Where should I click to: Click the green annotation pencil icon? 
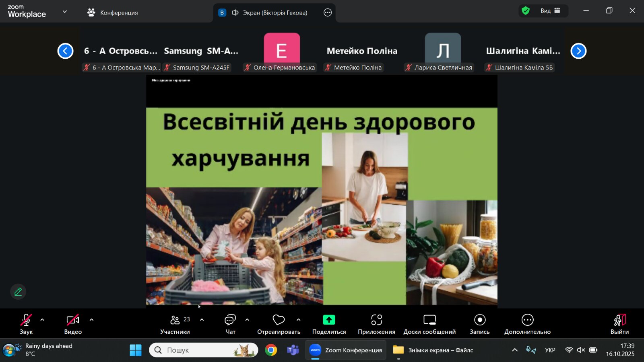(18, 292)
